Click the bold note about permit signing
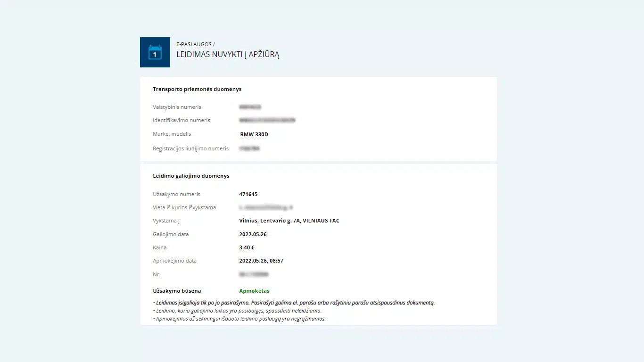Image resolution: width=644 pixels, height=362 pixels. (x=294, y=303)
